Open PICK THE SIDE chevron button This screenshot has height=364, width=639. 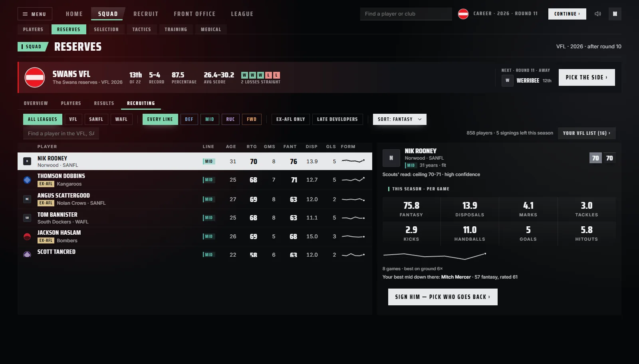tap(587, 77)
